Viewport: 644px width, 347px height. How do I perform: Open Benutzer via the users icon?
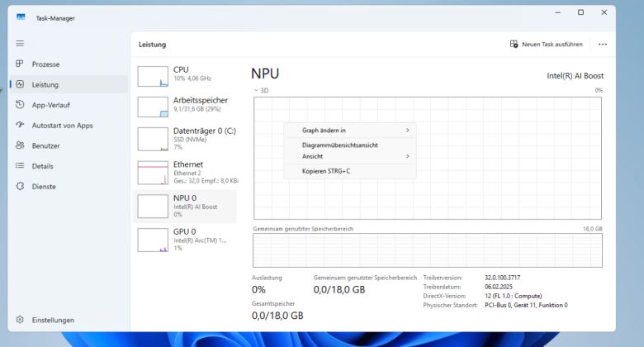[x=20, y=145]
